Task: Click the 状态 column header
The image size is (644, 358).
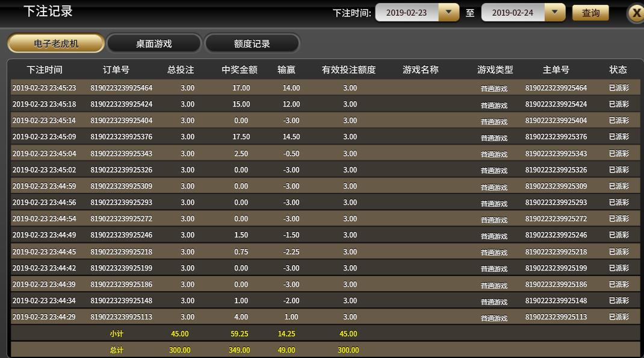Action: coord(618,69)
